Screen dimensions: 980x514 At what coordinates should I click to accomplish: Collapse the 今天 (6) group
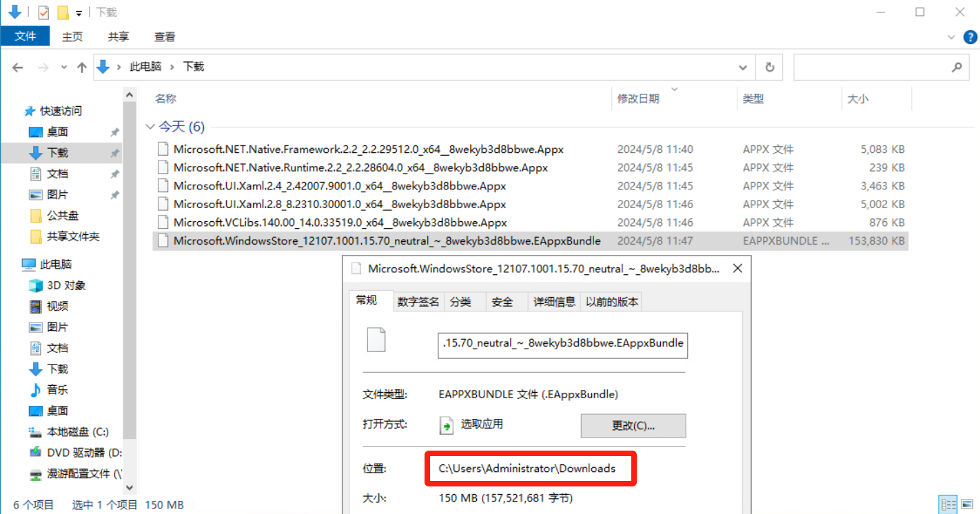(150, 127)
